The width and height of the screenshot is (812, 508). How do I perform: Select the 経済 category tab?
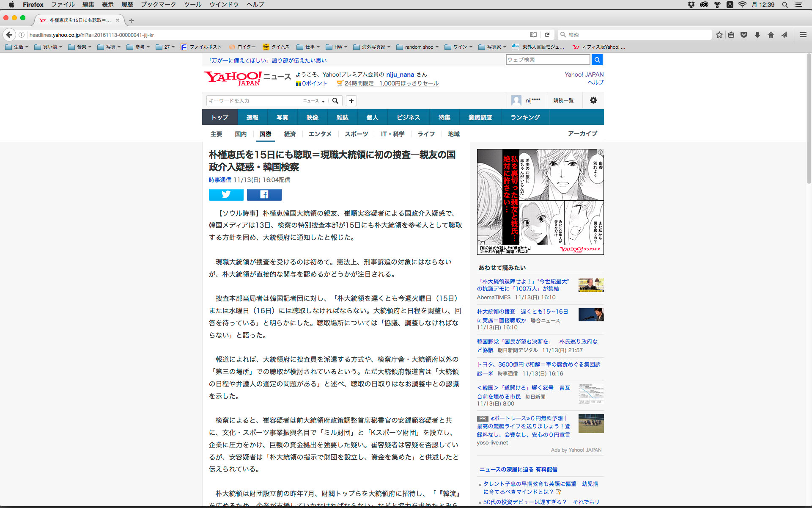[290, 134]
